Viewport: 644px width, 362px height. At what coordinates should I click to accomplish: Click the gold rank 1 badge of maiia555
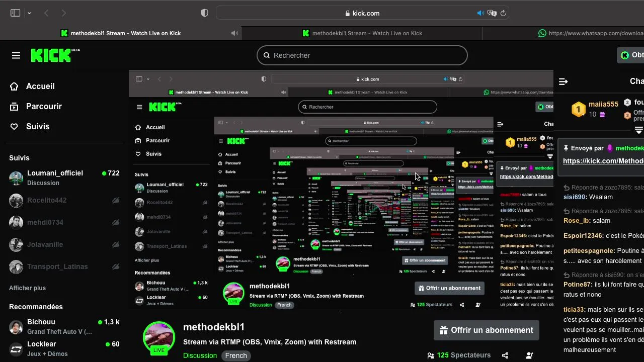pyautogui.click(x=579, y=109)
